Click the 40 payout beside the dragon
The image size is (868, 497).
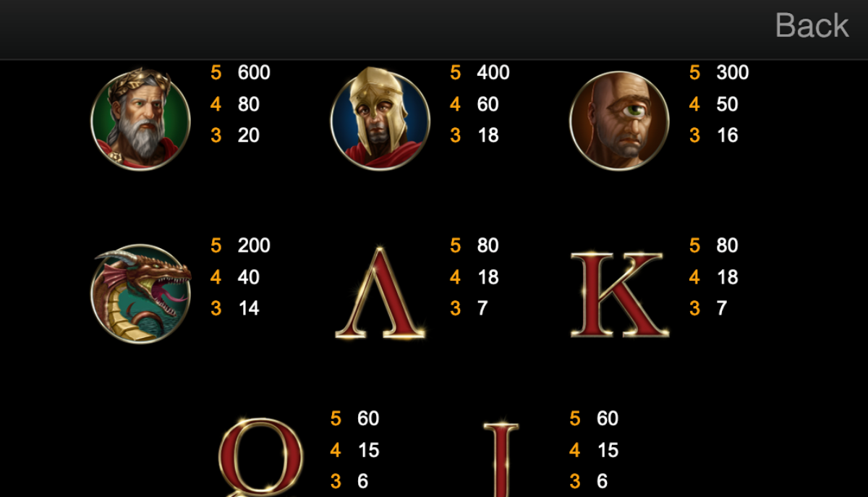[x=249, y=277]
